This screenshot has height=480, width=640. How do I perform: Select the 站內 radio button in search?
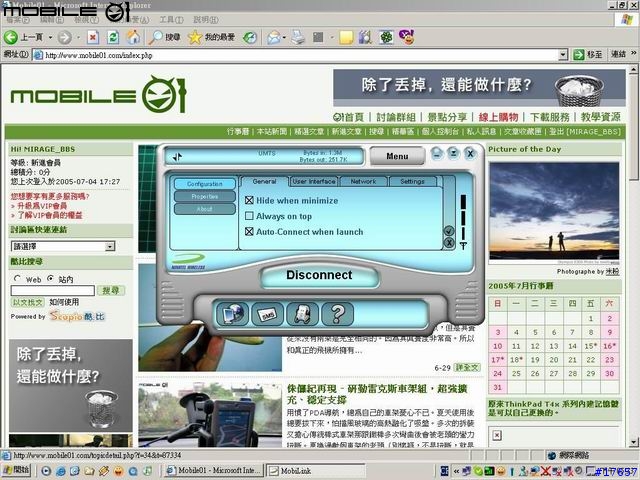(x=50, y=279)
